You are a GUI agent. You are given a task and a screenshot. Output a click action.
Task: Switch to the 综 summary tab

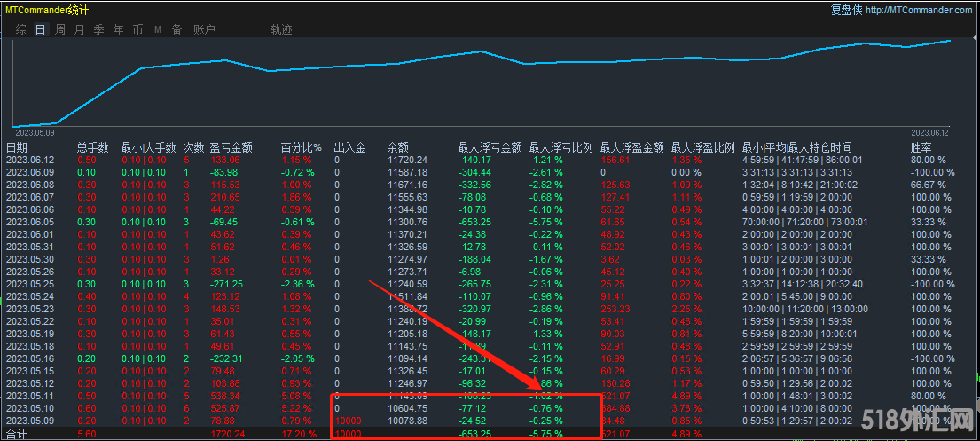(21, 29)
